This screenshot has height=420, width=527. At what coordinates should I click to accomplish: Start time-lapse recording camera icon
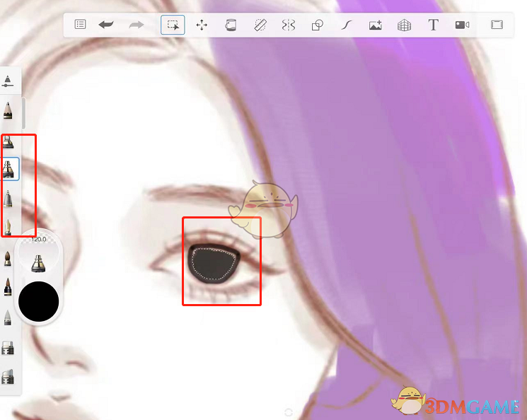pyautogui.click(x=462, y=25)
